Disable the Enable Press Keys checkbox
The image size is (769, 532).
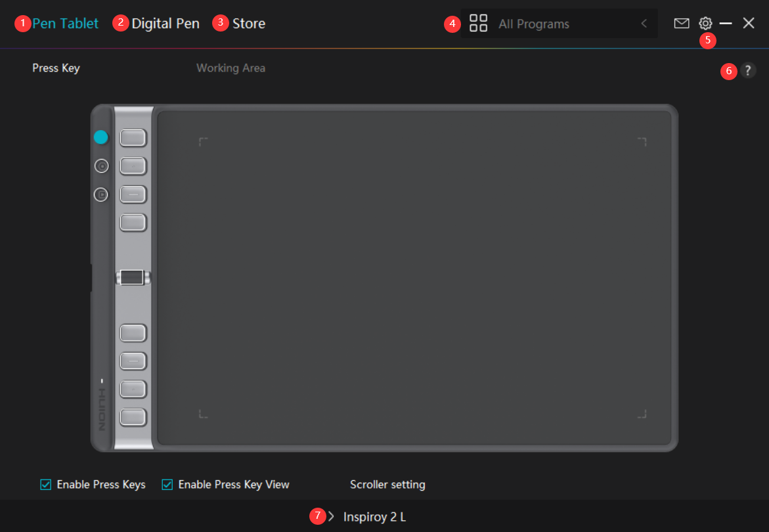click(x=46, y=485)
